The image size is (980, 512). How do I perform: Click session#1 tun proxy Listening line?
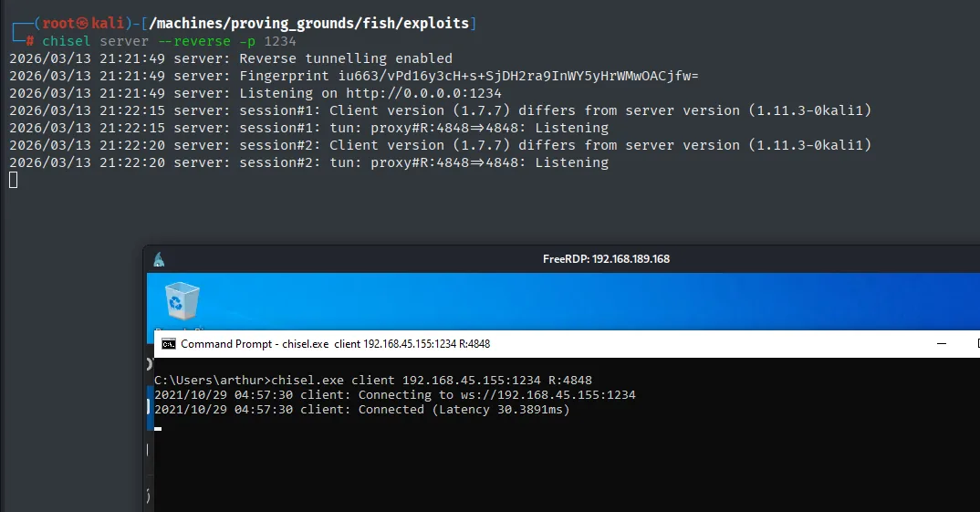[x=308, y=128]
